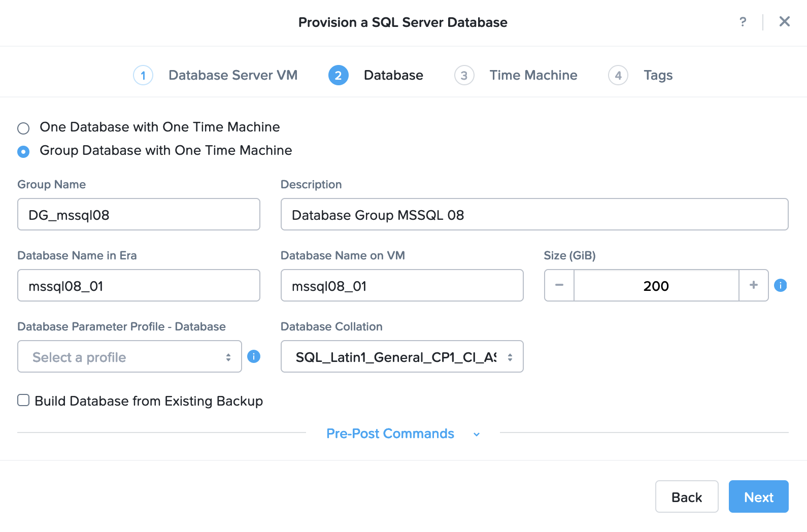This screenshot has width=807, height=532.
Task: Click the dialog title Provision a SQL Server Database
Action: tap(403, 22)
